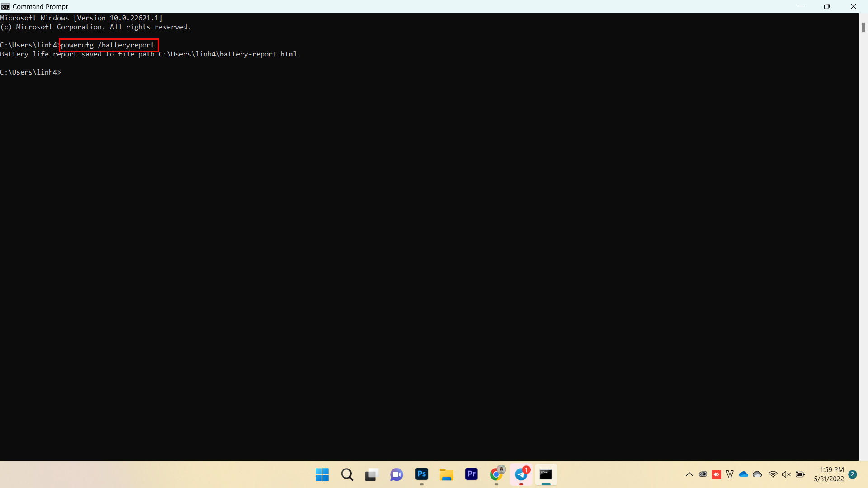Open the grey OneDrive tray icon
The image size is (868, 488).
point(757,474)
